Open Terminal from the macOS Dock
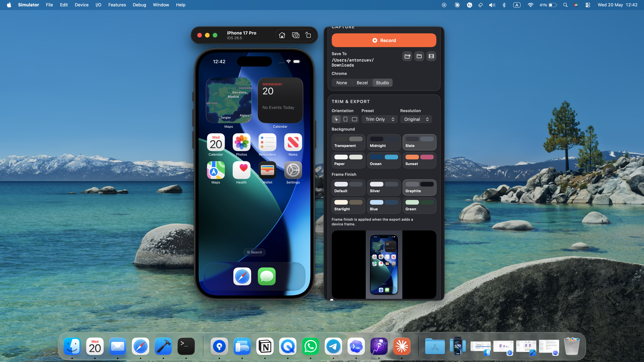 [x=186, y=346]
